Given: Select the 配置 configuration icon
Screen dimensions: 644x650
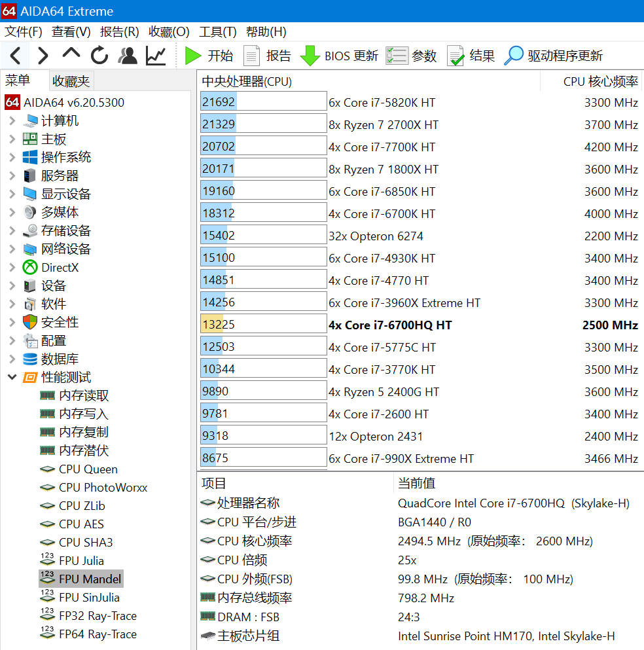Looking at the screenshot, I should (30, 341).
